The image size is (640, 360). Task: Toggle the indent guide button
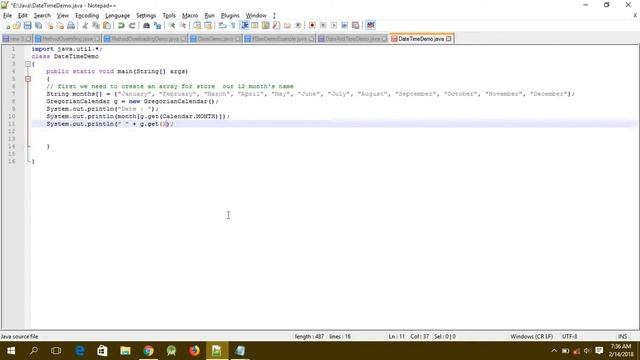pyautogui.click(x=244, y=25)
